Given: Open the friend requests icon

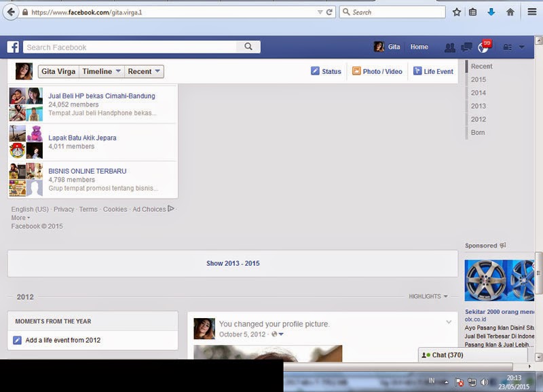Looking at the screenshot, I should pos(450,47).
